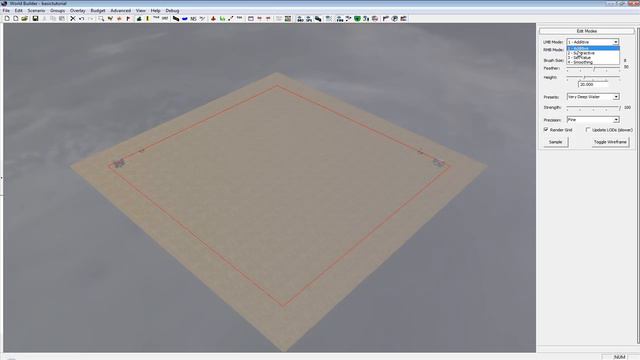
Task: Open the File menu
Action: tap(6, 11)
